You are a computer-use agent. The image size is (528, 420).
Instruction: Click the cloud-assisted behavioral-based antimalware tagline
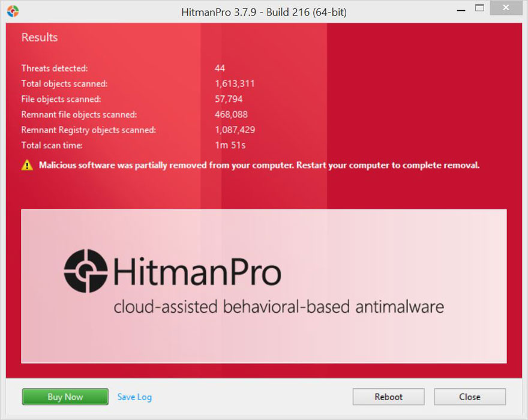(x=279, y=307)
